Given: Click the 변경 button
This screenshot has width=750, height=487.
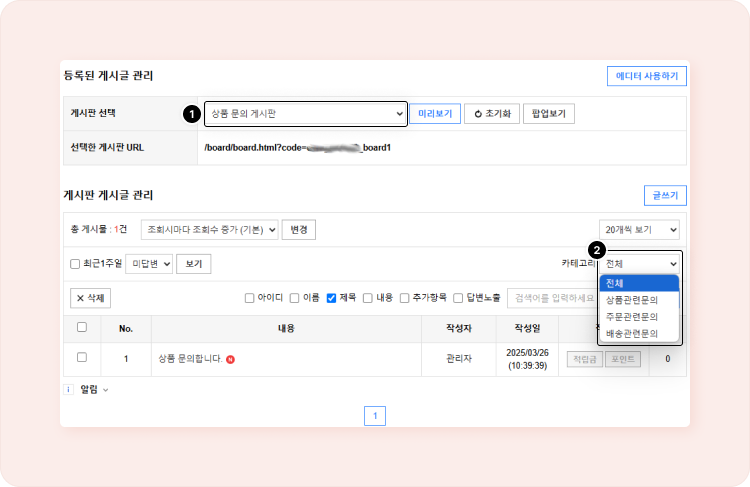Looking at the screenshot, I should [298, 230].
